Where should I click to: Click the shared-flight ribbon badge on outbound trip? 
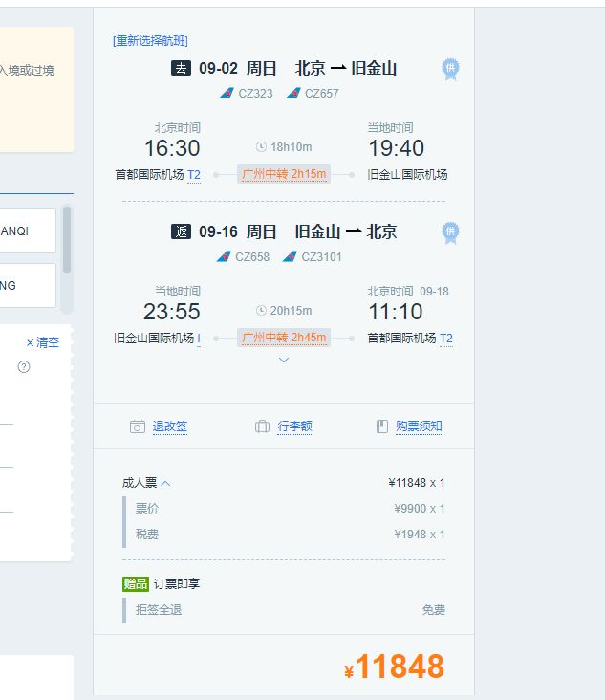pos(450,69)
